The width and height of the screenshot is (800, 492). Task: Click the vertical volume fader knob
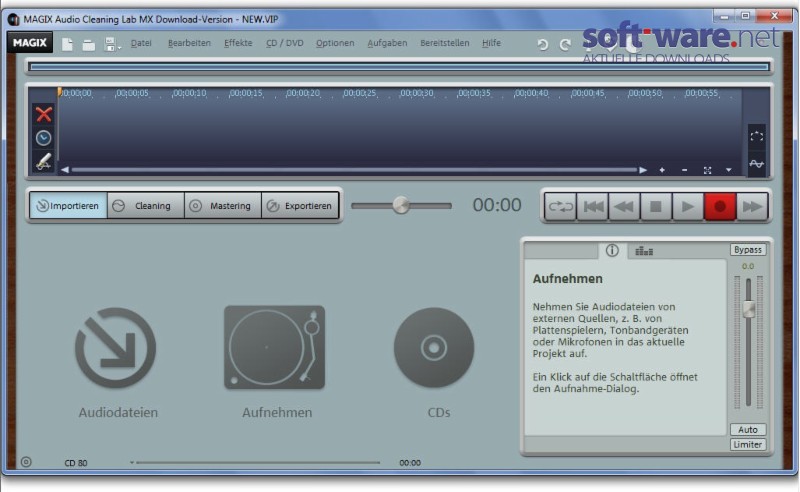[x=748, y=309]
